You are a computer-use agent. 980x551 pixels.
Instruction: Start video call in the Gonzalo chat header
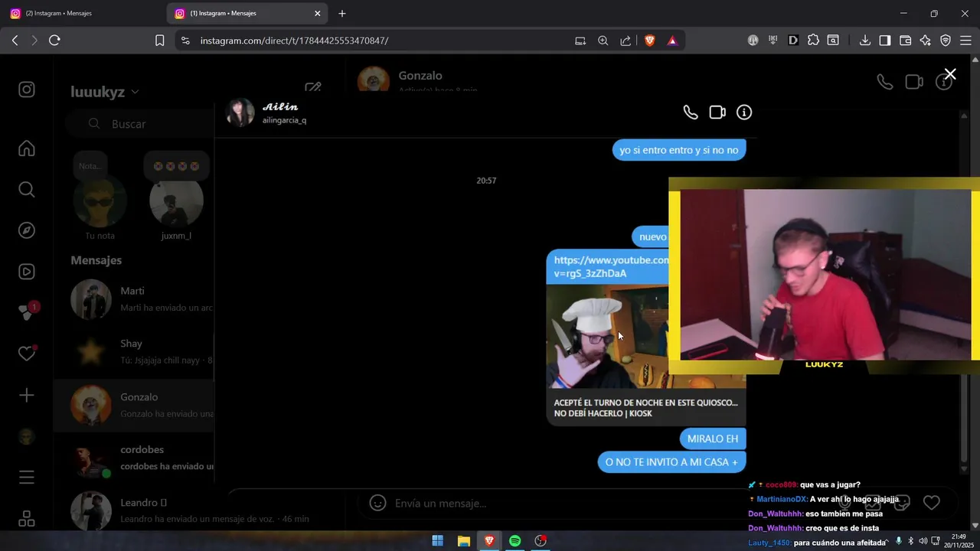click(914, 82)
